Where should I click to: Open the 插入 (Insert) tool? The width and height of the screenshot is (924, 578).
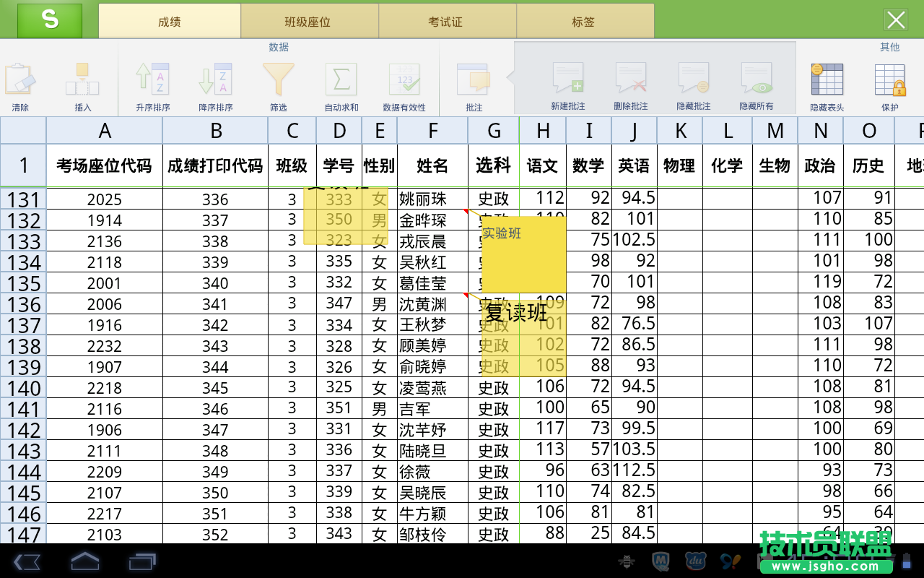pyautogui.click(x=82, y=85)
